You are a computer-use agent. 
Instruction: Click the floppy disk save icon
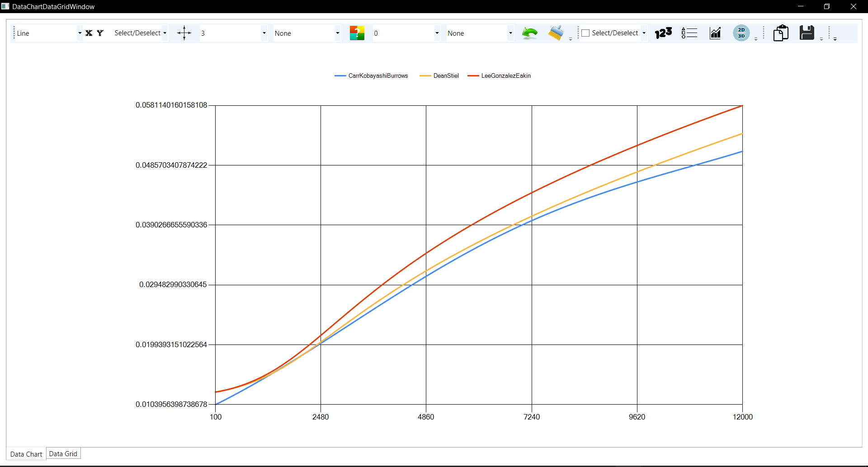[x=807, y=33]
